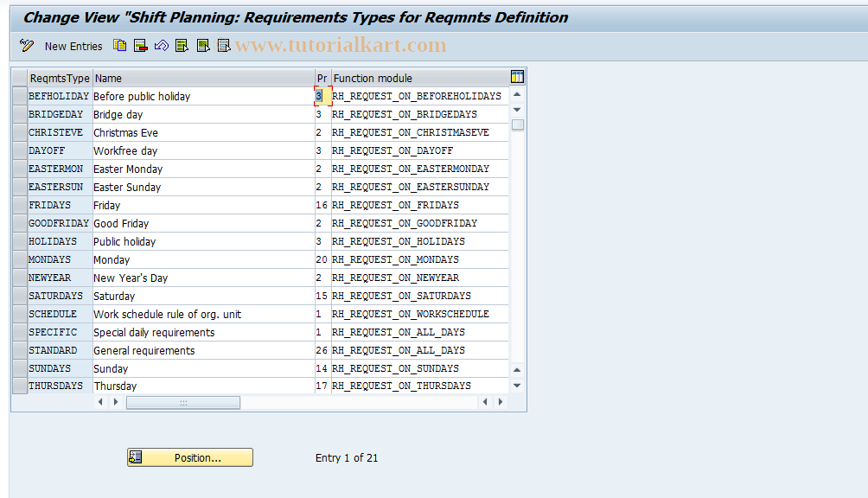Select the row selector for EASTERMON
868x498 pixels.
tap(20, 169)
